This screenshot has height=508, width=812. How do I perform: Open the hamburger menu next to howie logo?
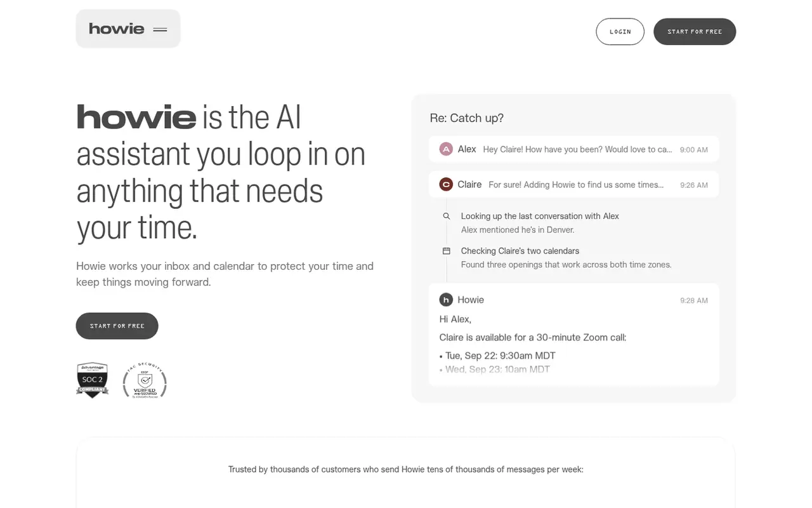point(160,29)
